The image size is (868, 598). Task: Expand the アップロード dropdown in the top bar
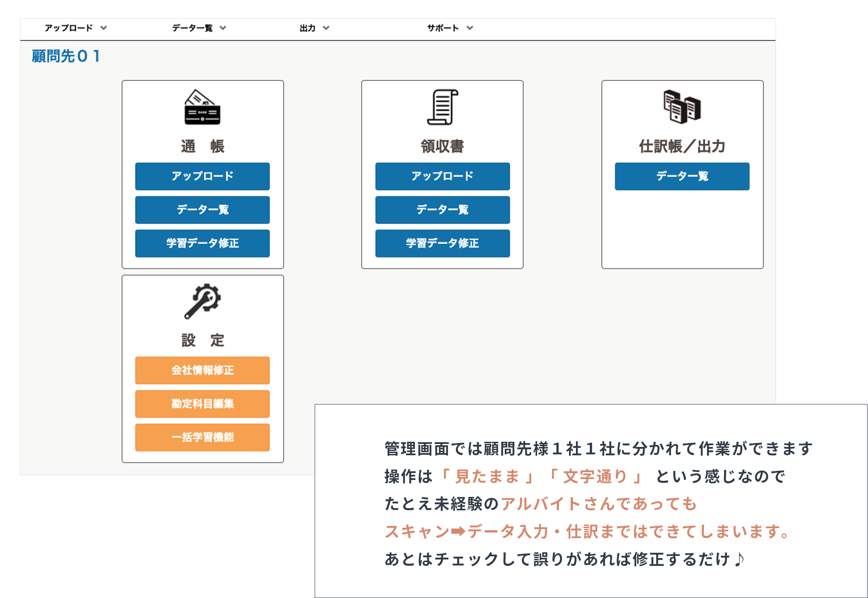tap(74, 27)
